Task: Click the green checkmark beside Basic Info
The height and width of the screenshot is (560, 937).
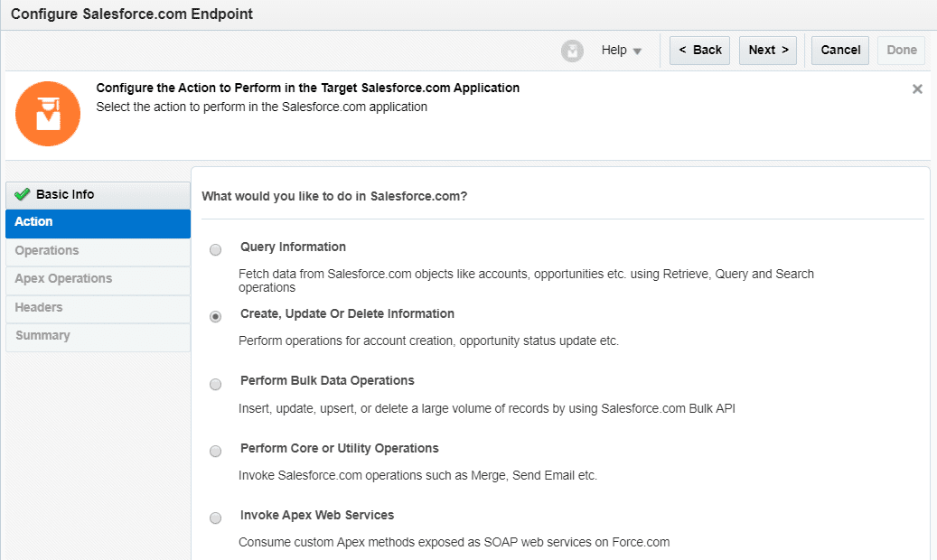Action: [22, 194]
